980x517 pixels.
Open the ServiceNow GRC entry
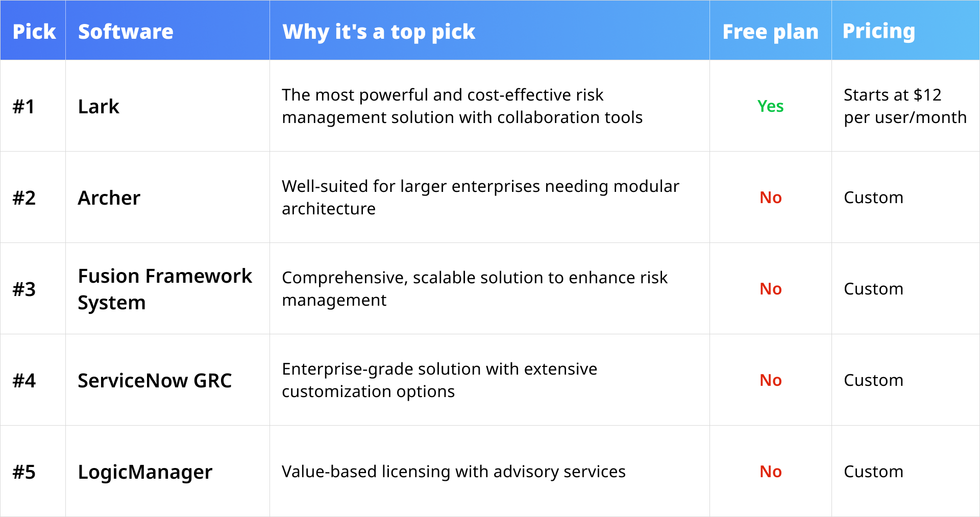coord(155,380)
